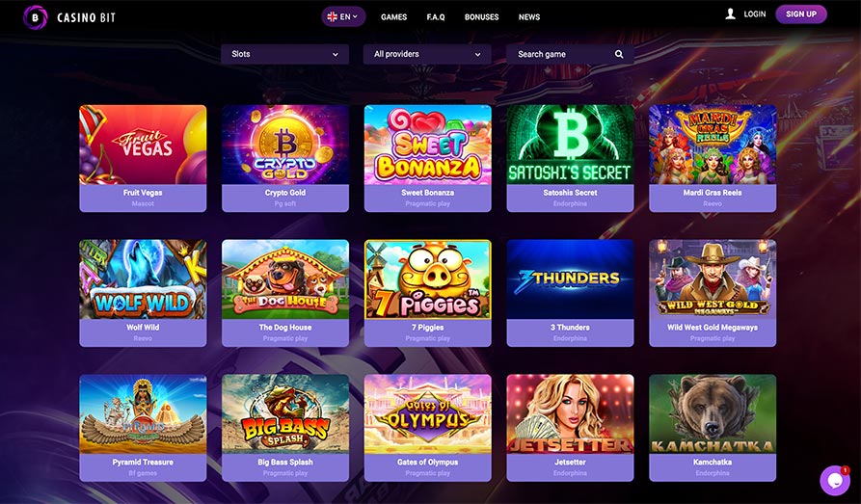Launch the Gates of Olympus game tile
This screenshot has height=504, width=861.
[x=428, y=428]
